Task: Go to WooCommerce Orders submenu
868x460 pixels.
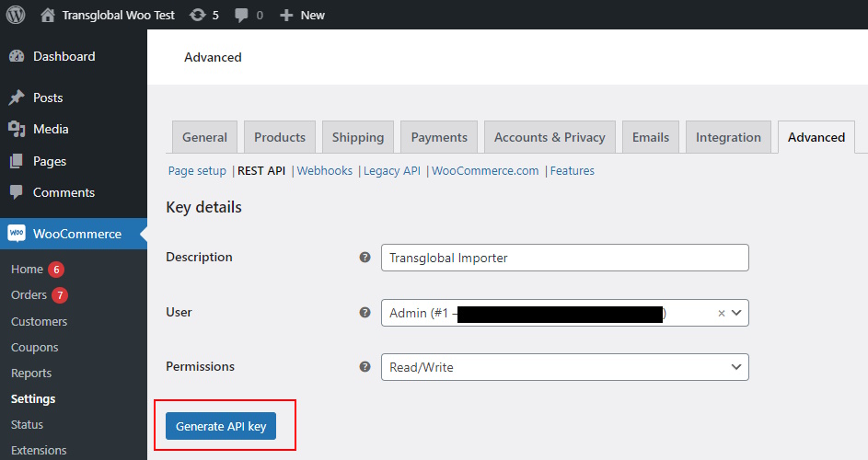Action: pyautogui.click(x=29, y=295)
